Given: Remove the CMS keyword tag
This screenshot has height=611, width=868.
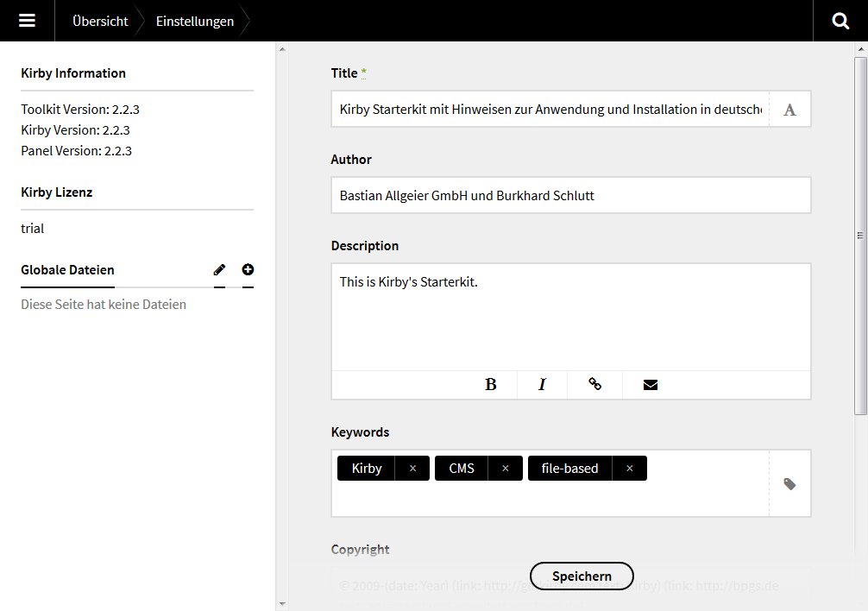Looking at the screenshot, I should (505, 469).
